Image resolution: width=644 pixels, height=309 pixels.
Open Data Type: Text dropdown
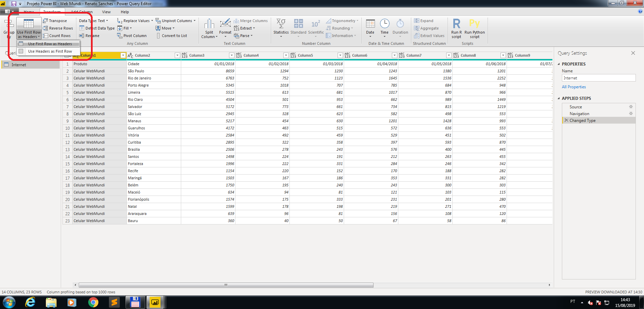(94, 21)
